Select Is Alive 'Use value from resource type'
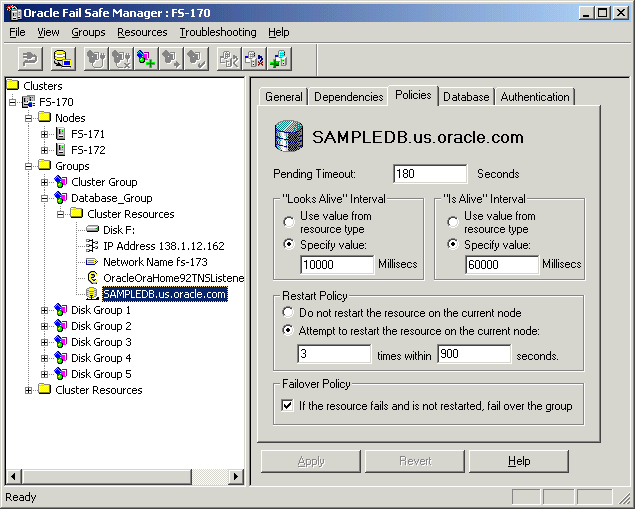This screenshot has height=509, width=635. click(453, 222)
